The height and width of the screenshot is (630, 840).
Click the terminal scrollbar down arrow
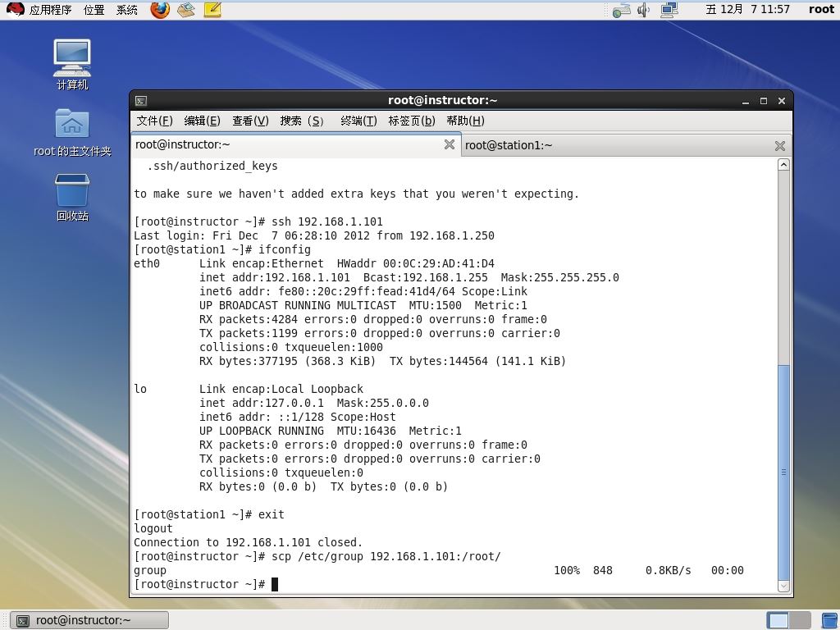tap(783, 586)
